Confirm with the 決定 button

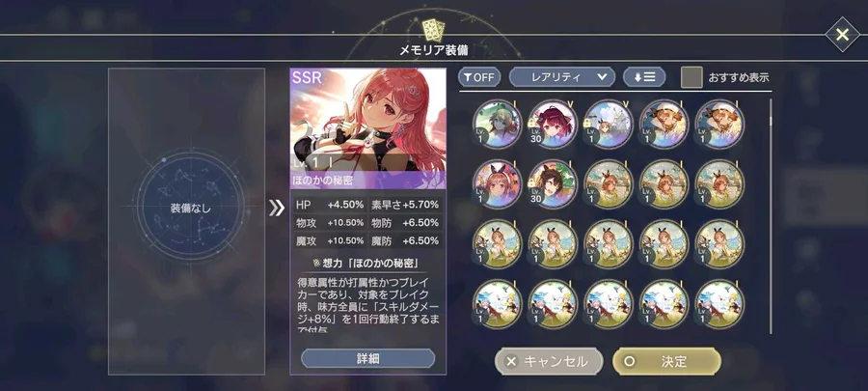tap(666, 362)
